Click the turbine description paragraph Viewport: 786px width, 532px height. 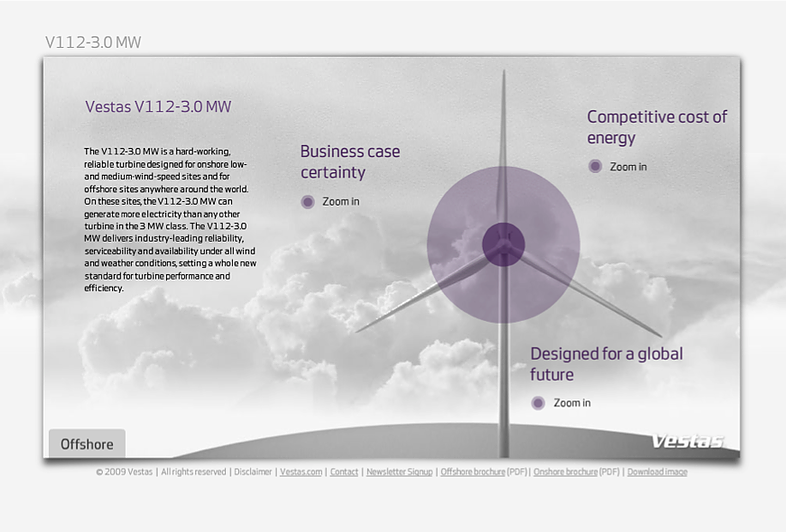(170, 220)
